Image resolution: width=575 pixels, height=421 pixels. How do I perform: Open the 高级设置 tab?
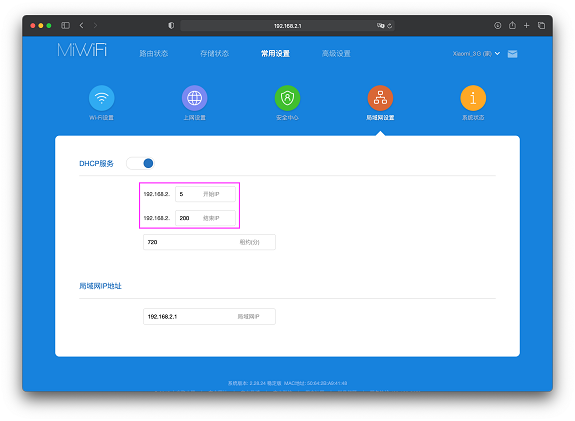[336, 54]
